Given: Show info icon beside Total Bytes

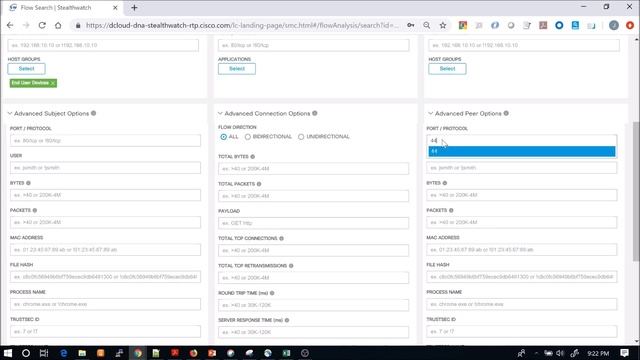Looking at the screenshot, I should pos(253,157).
